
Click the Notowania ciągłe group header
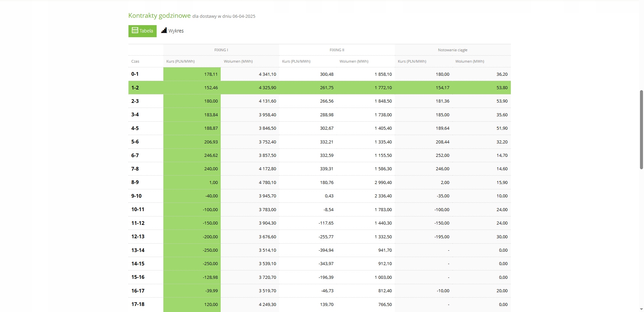click(452, 50)
